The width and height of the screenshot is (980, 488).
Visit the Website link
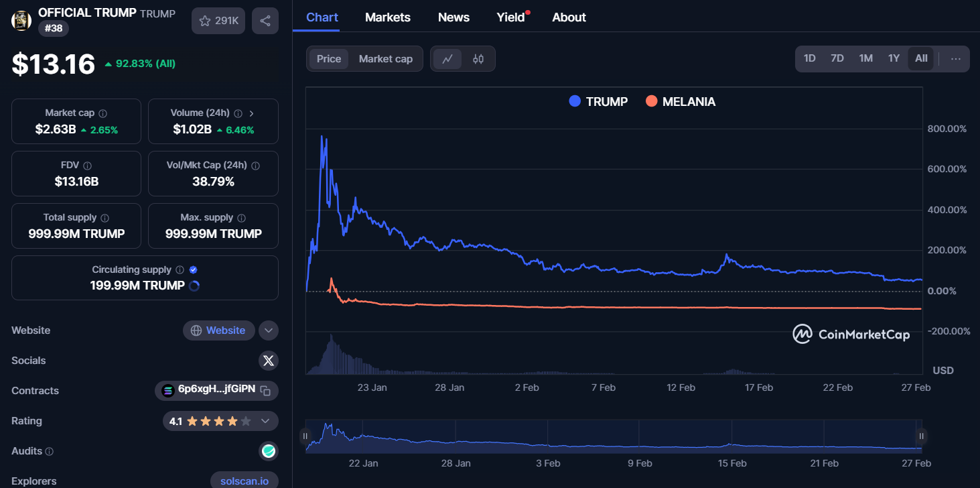pos(219,330)
